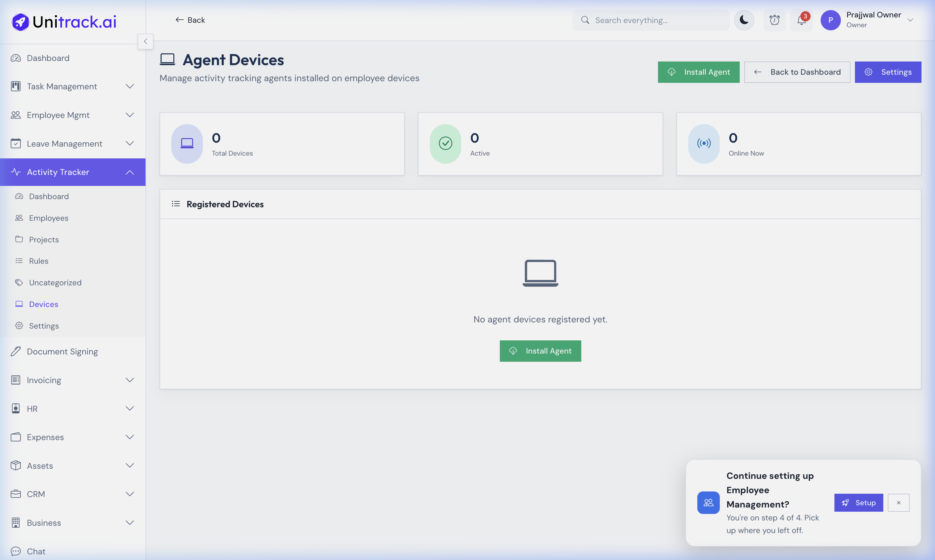
Task: Click the Unitrack.ai rocket logo
Action: [x=21, y=22]
